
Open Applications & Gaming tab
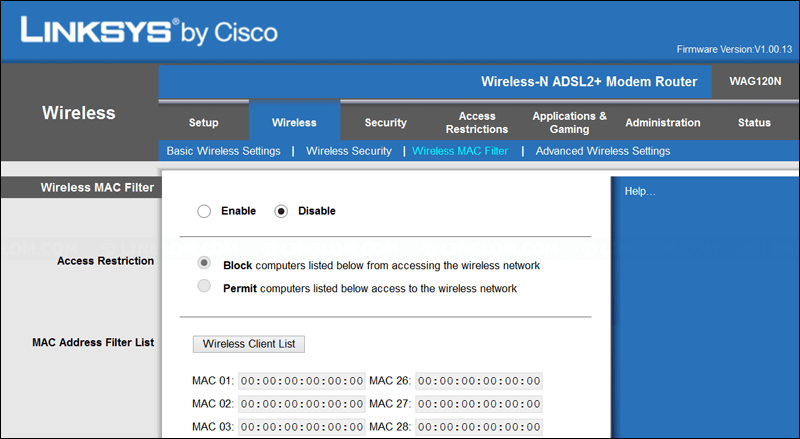[x=569, y=123]
